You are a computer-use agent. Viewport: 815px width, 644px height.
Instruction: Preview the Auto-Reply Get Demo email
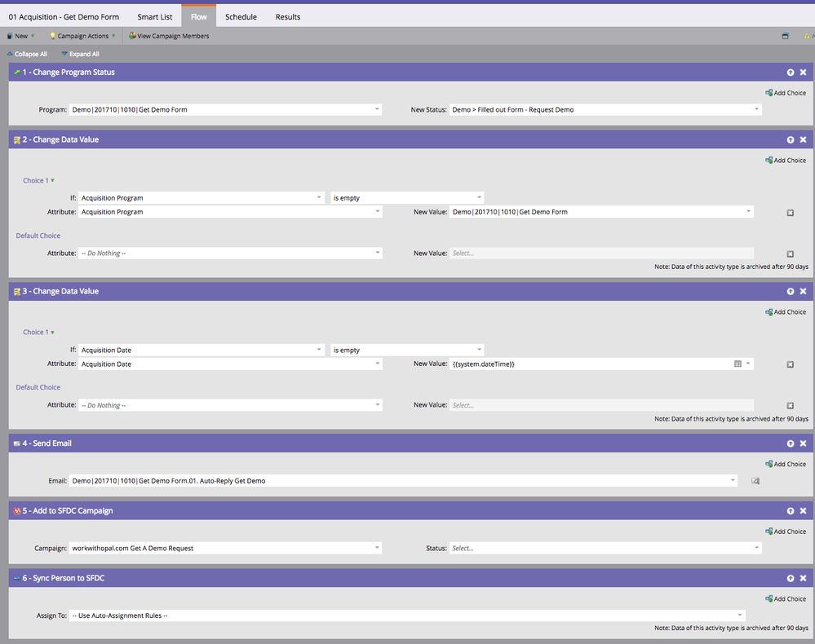click(x=755, y=481)
